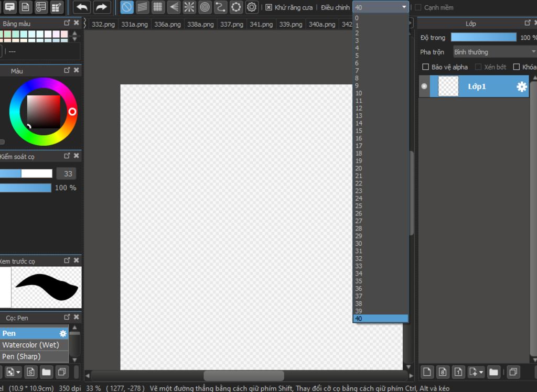The height and width of the screenshot is (392, 537).
Task: Switch to the 341.png tab
Action: pos(261,24)
